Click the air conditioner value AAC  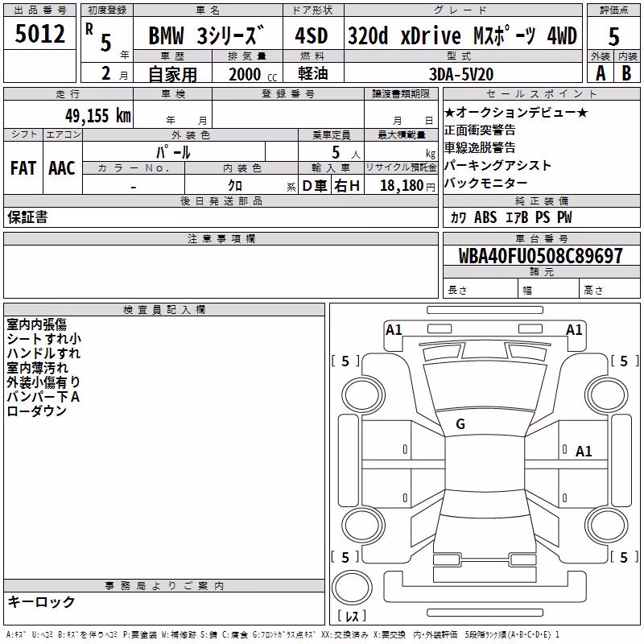point(62,168)
